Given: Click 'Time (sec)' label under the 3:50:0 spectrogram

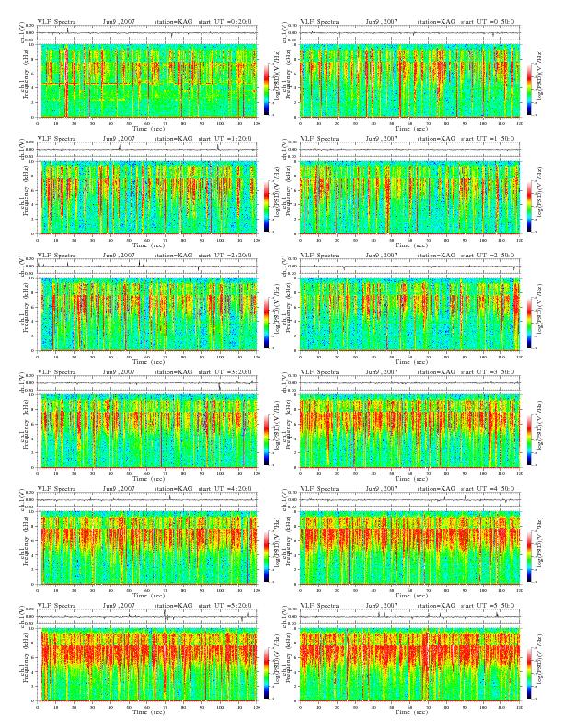Looking at the screenshot, I should (x=411, y=478).
